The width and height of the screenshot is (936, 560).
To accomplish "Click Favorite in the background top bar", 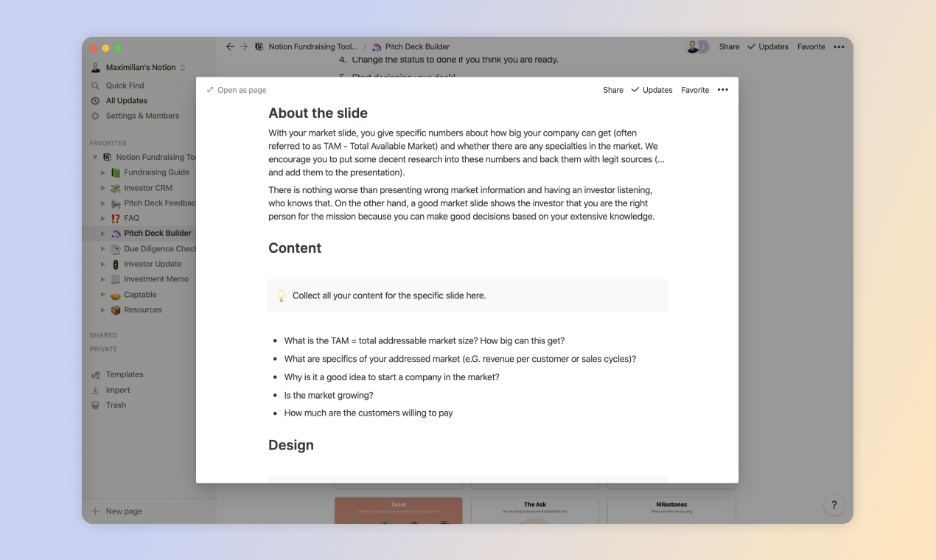I will [811, 46].
